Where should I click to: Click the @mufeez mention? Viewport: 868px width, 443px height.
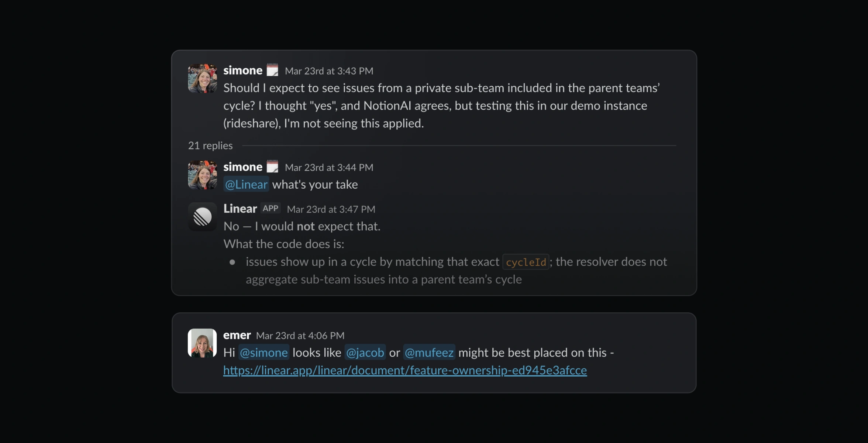429,353
